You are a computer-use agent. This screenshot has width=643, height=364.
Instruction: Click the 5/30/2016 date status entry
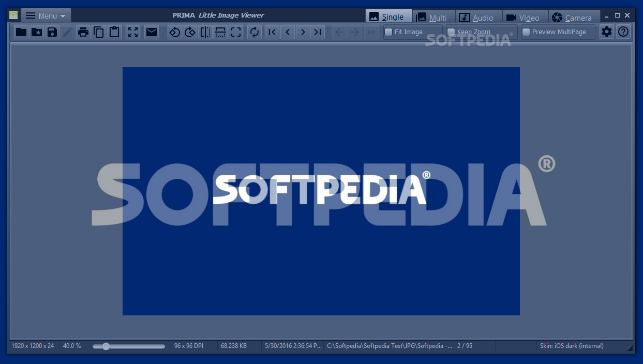point(293,346)
